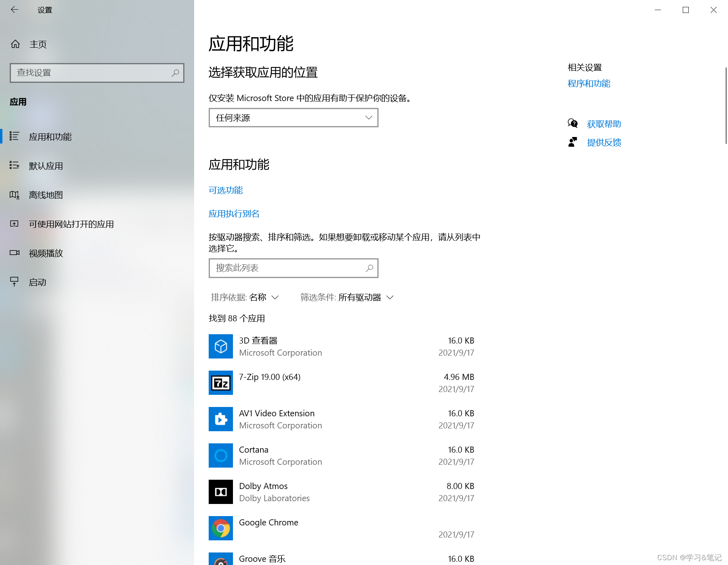Click the 主页 home icon
The image size is (728, 565).
(15, 44)
